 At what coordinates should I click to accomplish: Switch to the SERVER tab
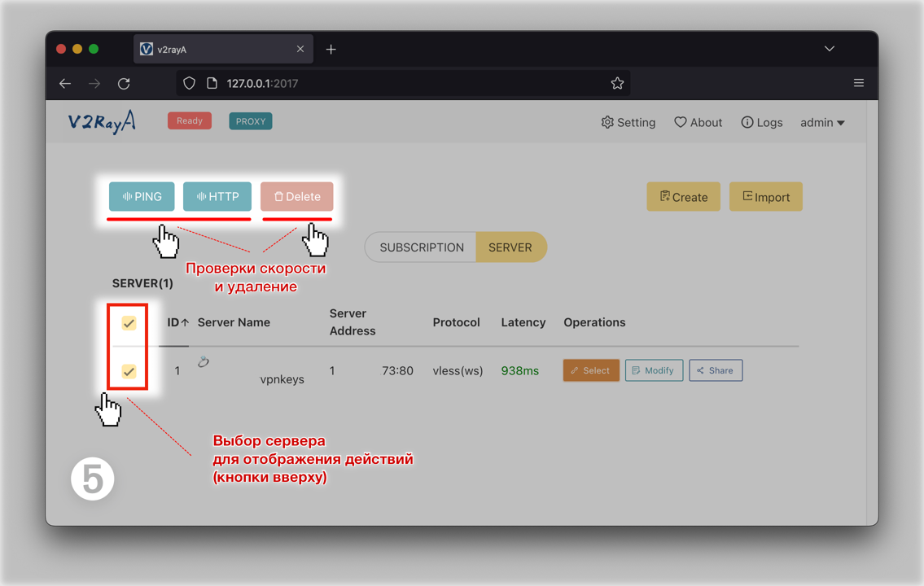(510, 247)
